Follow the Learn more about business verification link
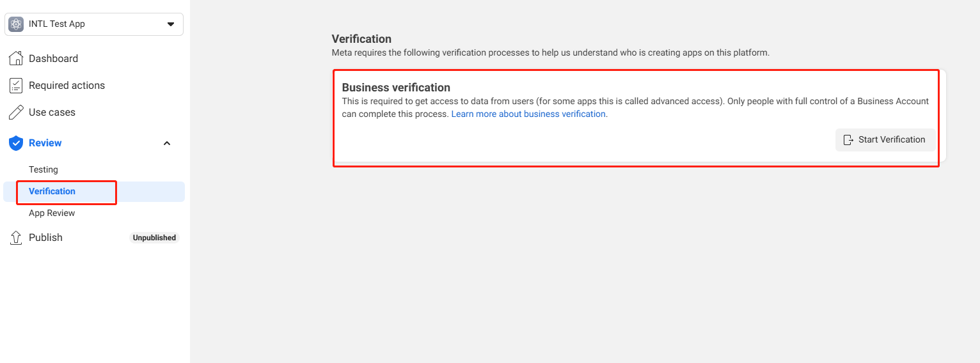The width and height of the screenshot is (980, 363). click(528, 114)
